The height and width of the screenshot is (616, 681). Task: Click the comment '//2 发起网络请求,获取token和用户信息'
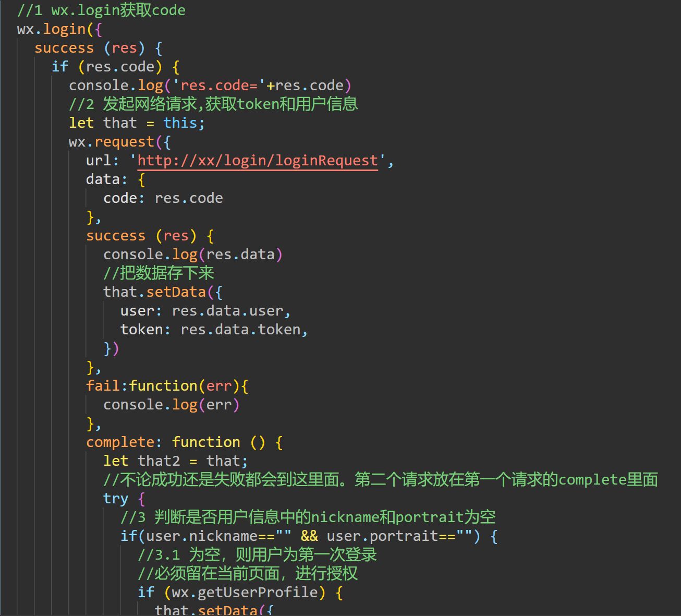pos(213,104)
